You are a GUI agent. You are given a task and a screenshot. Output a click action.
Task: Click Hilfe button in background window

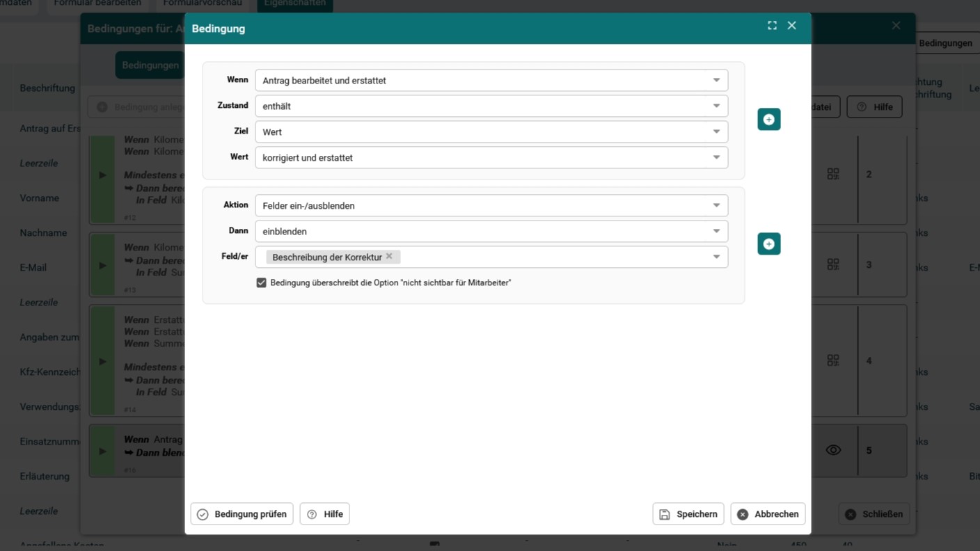(875, 107)
